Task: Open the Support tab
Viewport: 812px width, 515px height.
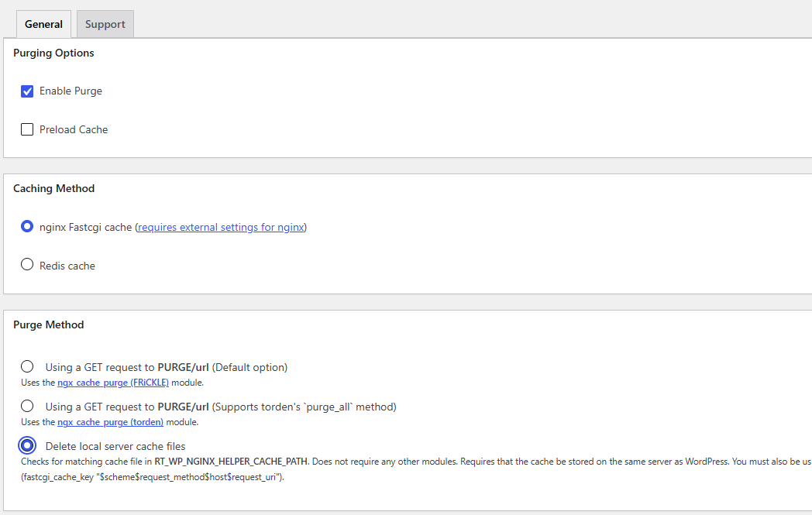Action: pyautogui.click(x=105, y=24)
